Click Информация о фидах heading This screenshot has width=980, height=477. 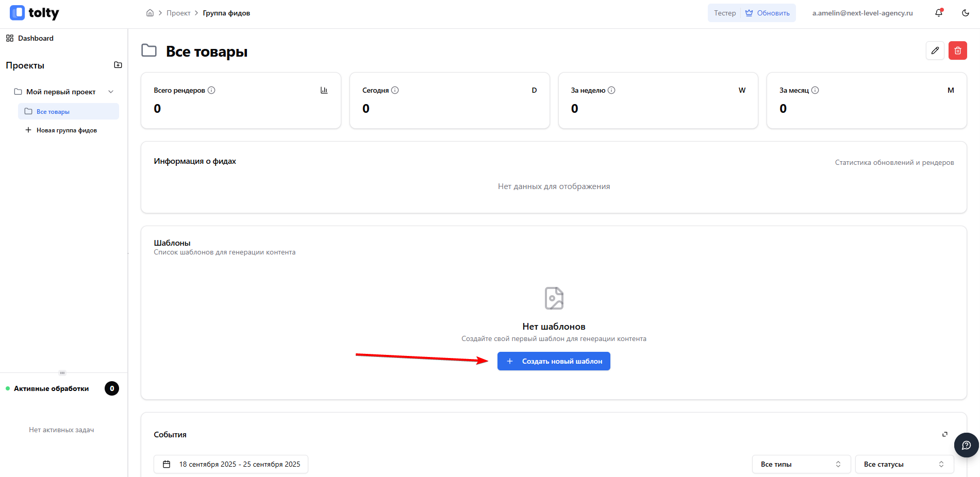click(x=195, y=161)
